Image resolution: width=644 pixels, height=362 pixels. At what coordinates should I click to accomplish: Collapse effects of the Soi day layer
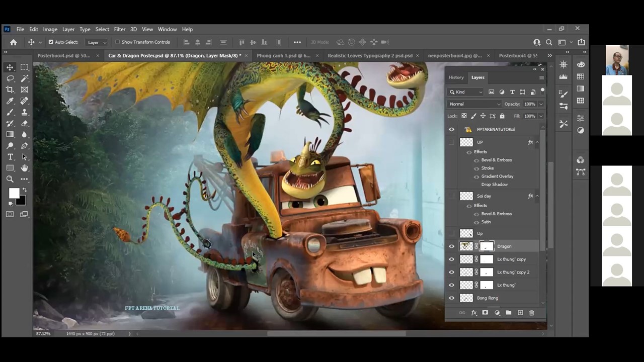[537, 196]
